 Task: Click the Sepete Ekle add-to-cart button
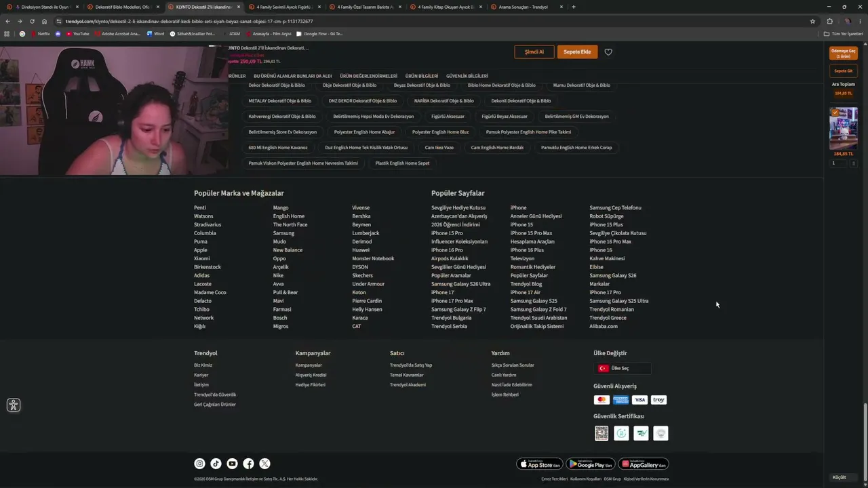pos(577,52)
